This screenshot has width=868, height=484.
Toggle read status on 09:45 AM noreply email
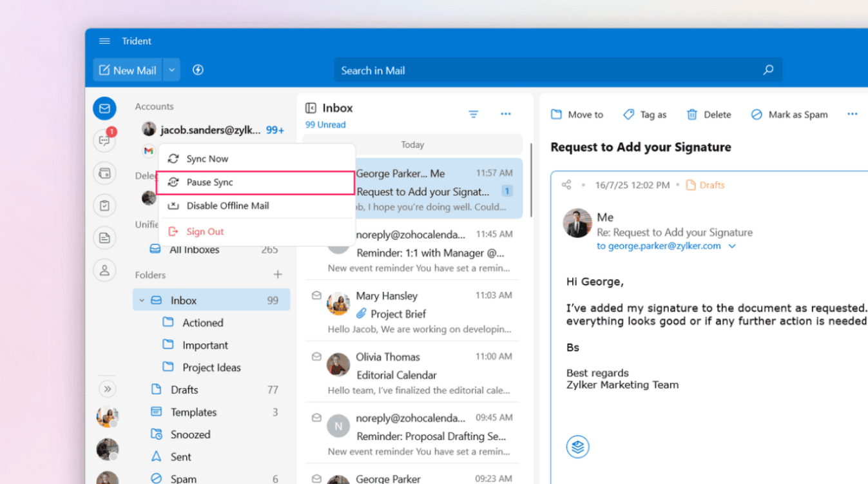click(316, 418)
